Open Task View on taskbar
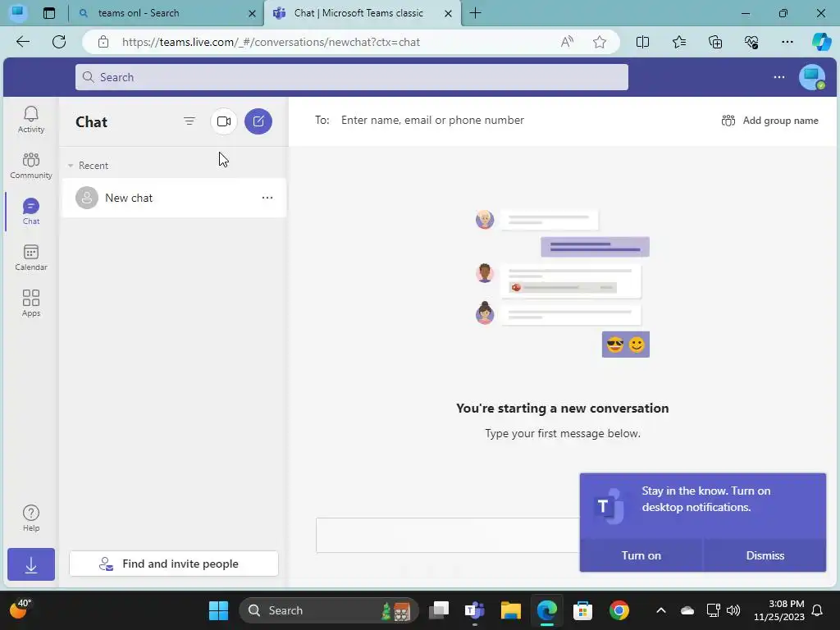The height and width of the screenshot is (630, 840). (x=439, y=610)
